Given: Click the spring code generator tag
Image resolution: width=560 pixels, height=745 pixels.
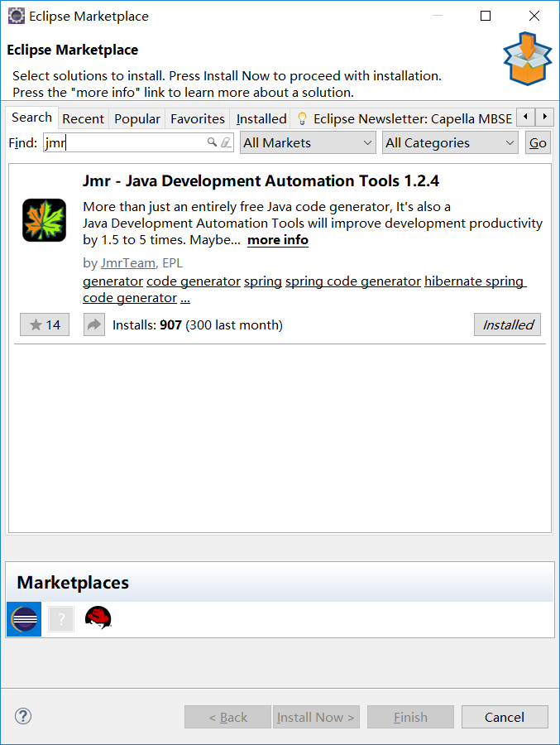Looking at the screenshot, I should click(x=353, y=281).
